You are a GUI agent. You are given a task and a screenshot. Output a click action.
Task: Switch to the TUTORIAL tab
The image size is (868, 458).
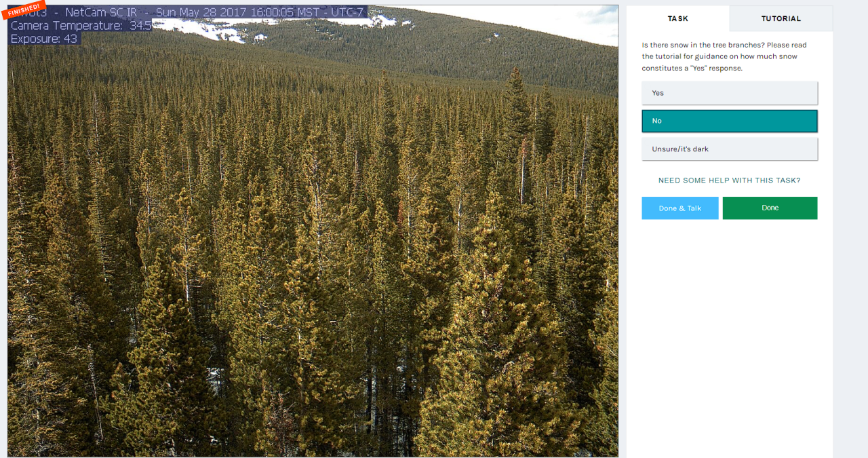(x=781, y=18)
